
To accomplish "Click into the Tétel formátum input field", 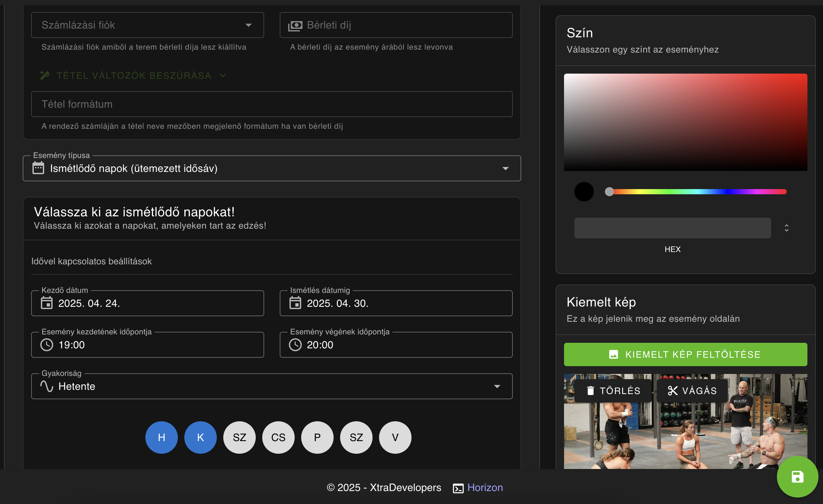I will [271, 104].
